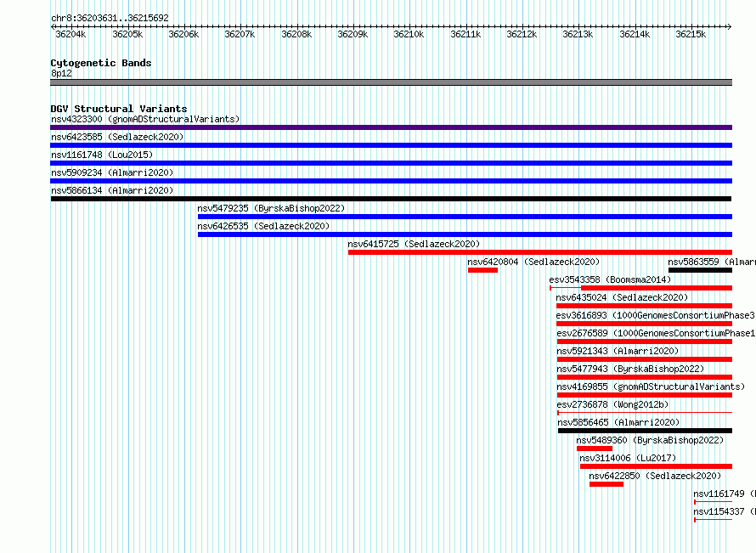Click the blue bar under nsv5909234
The image size is (756, 553).
coord(391,181)
